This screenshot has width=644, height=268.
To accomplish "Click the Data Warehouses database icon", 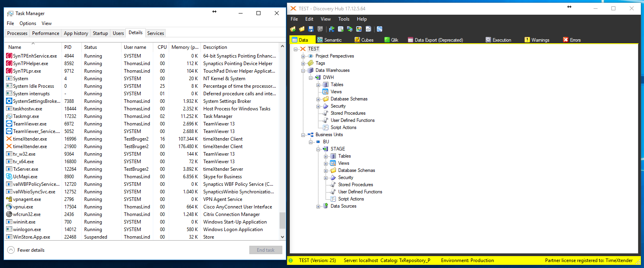I will (311, 70).
